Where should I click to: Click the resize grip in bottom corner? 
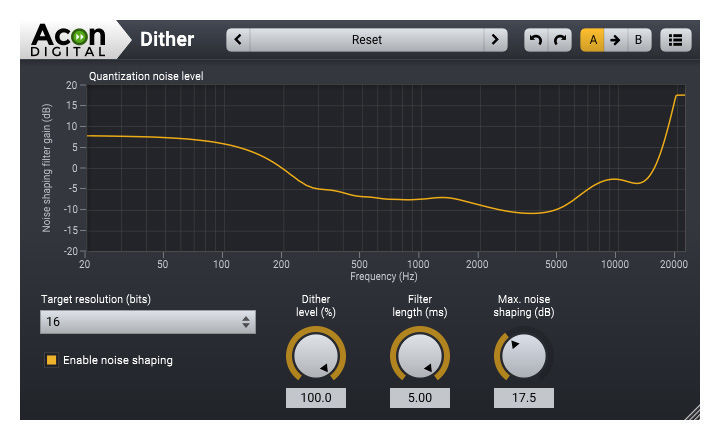pyautogui.click(x=692, y=412)
